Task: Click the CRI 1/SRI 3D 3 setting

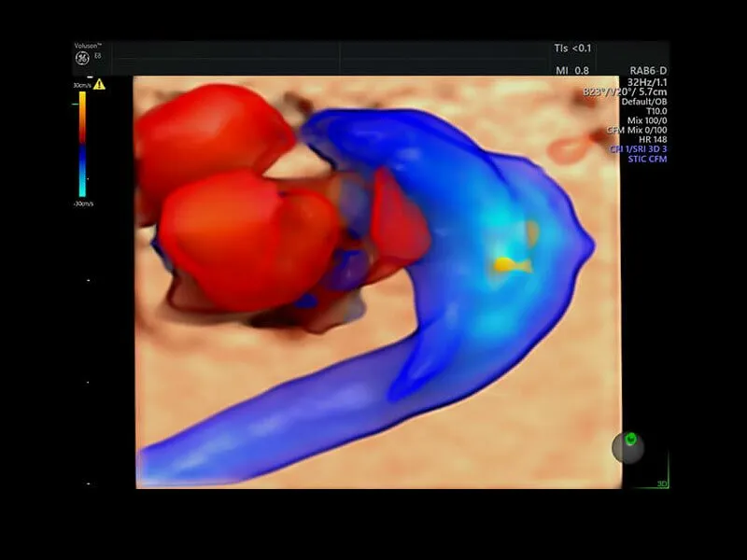Action: [x=637, y=149]
